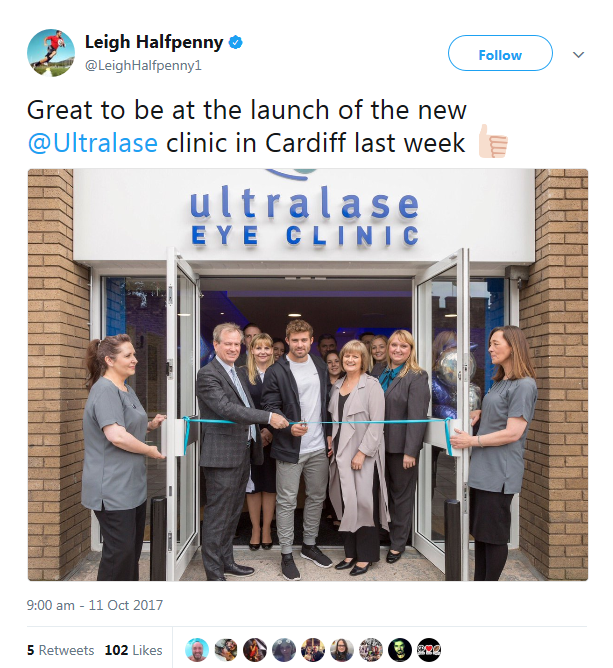Open fourth liker avatar

click(284, 650)
